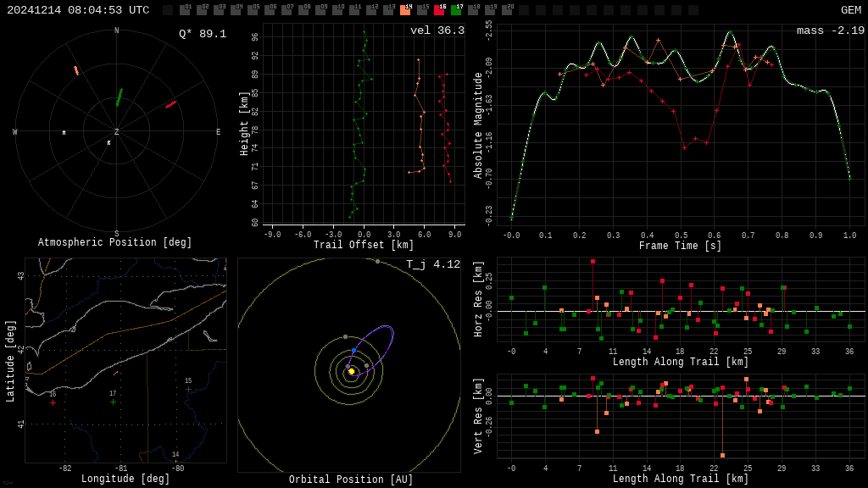The width and height of the screenshot is (868, 488).
Task: Click the green station 17 cross on map
Action: point(113,402)
